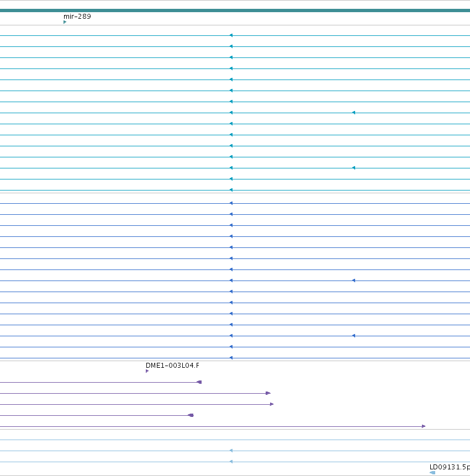This screenshot has width=470, height=476.
Task: Click the light blue arrow glyph under LD09131.5p
Action: [432, 473]
